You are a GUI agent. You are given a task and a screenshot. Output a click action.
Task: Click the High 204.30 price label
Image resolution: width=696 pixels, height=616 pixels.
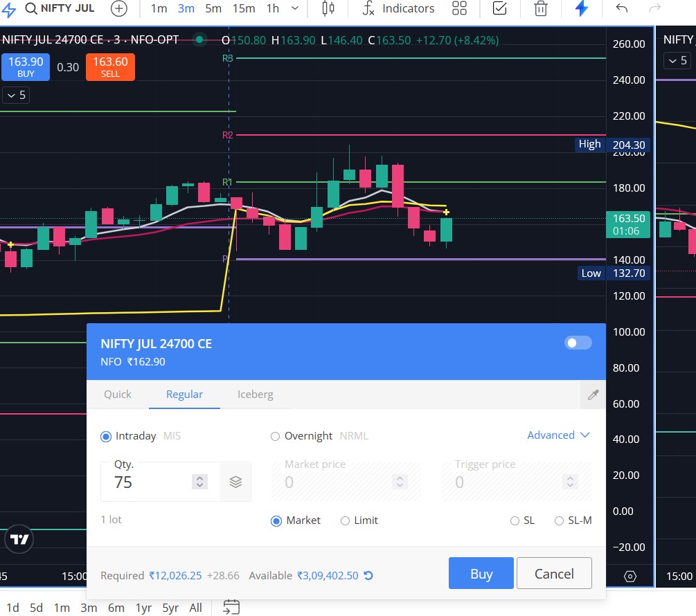(612, 145)
